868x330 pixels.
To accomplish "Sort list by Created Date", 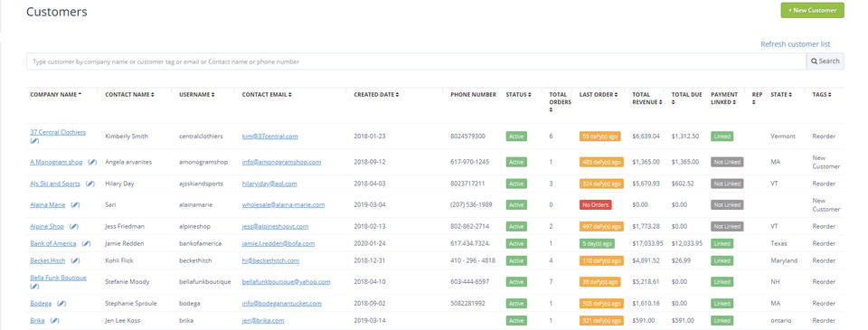I will [376, 95].
